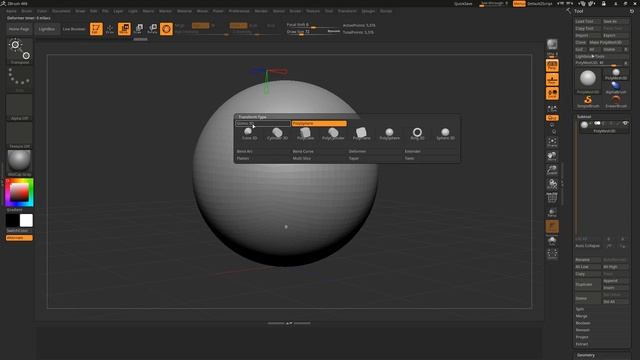Viewport: 640px width, 360px height.
Task: Adjust the Focal Shift slider
Action: tap(313, 25)
